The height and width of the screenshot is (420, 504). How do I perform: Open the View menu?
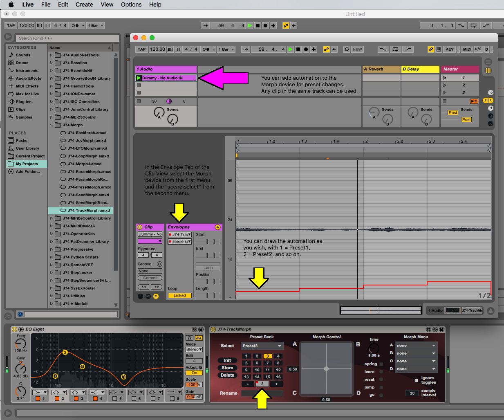tap(107, 4)
